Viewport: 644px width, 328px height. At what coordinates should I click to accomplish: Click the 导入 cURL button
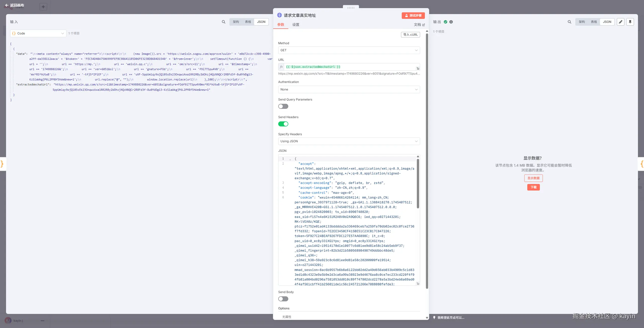(410, 35)
